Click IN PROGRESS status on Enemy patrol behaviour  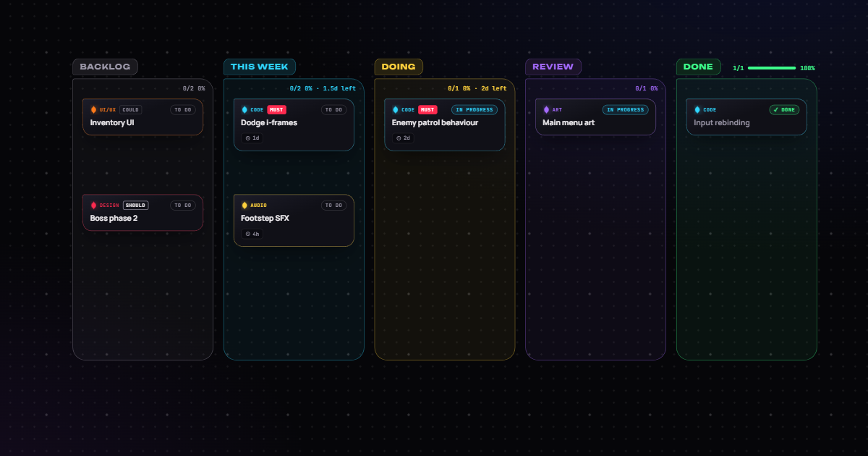pos(475,110)
